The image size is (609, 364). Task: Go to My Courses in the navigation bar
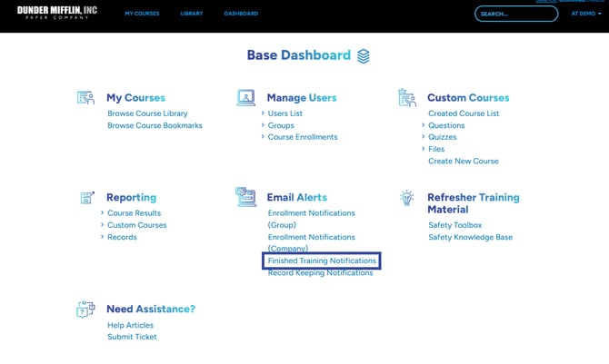click(142, 14)
